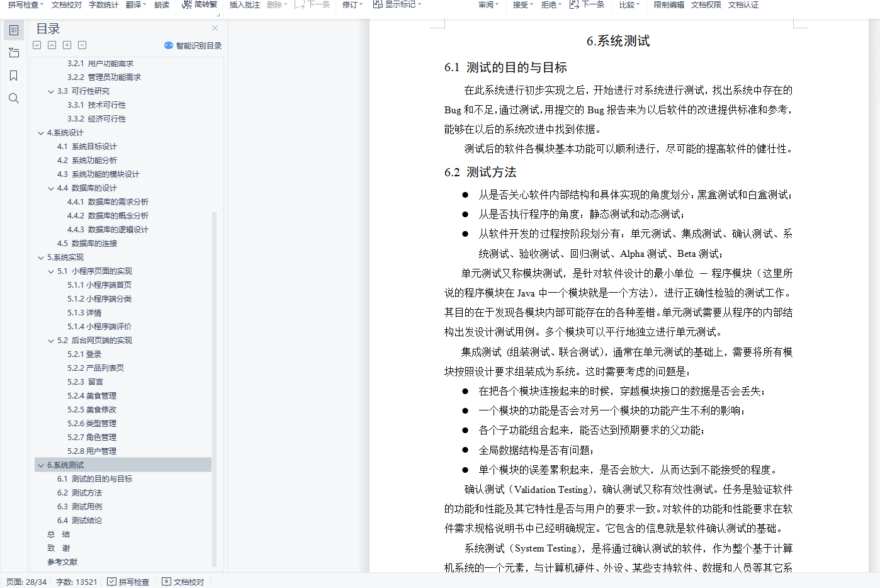Click 文档认证 in the ribbon

pyautogui.click(x=743, y=4)
